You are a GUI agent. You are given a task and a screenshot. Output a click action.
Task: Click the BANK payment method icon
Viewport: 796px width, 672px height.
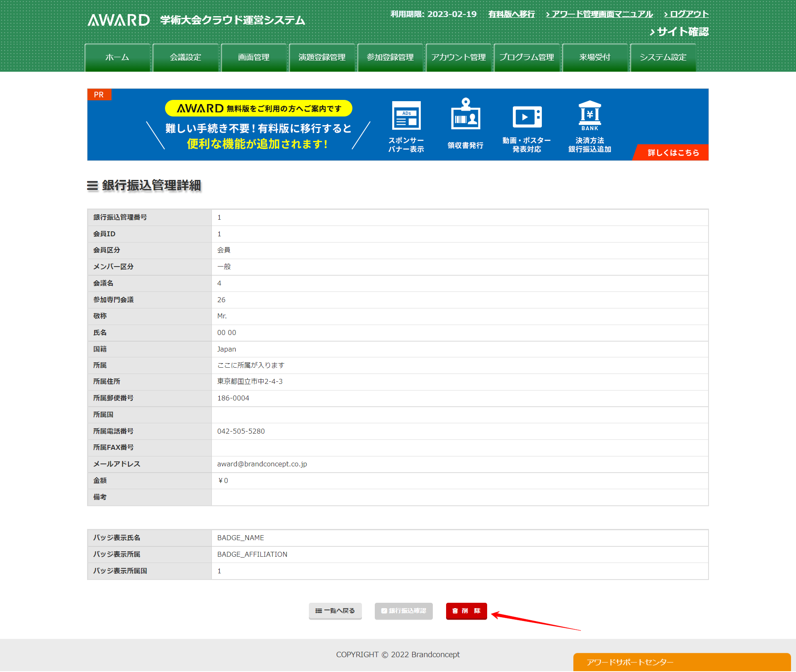[590, 115]
